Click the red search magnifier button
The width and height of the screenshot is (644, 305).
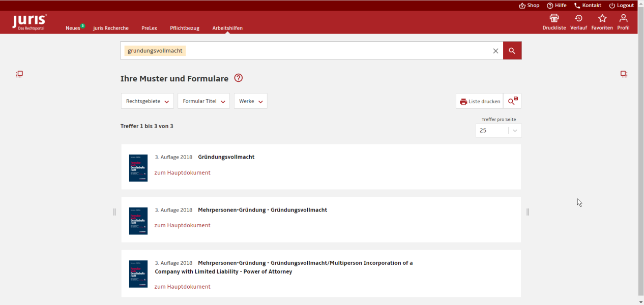[512, 51]
